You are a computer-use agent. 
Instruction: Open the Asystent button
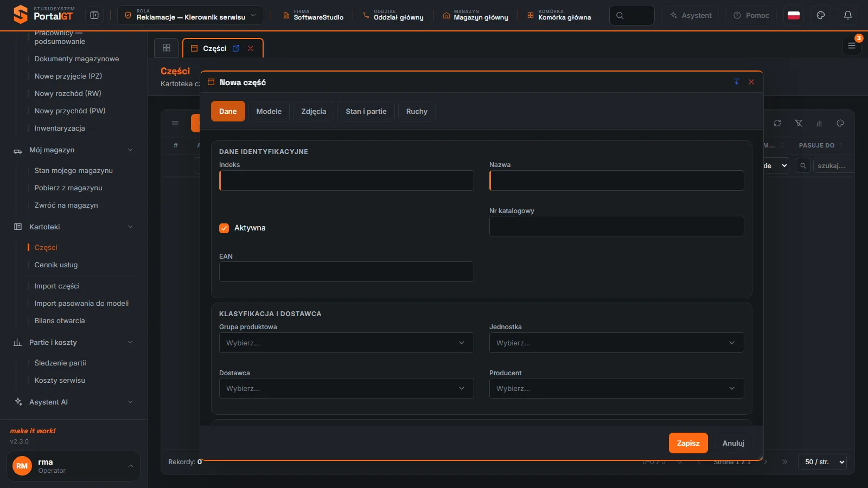pos(691,15)
